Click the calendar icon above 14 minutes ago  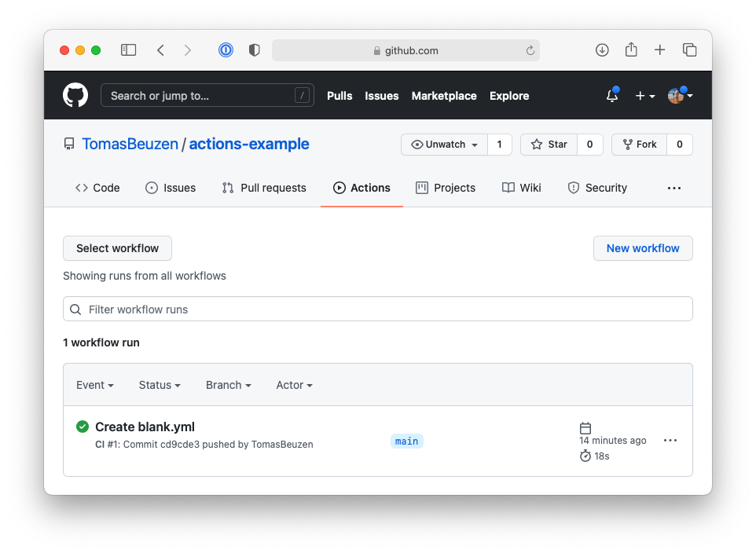(585, 427)
